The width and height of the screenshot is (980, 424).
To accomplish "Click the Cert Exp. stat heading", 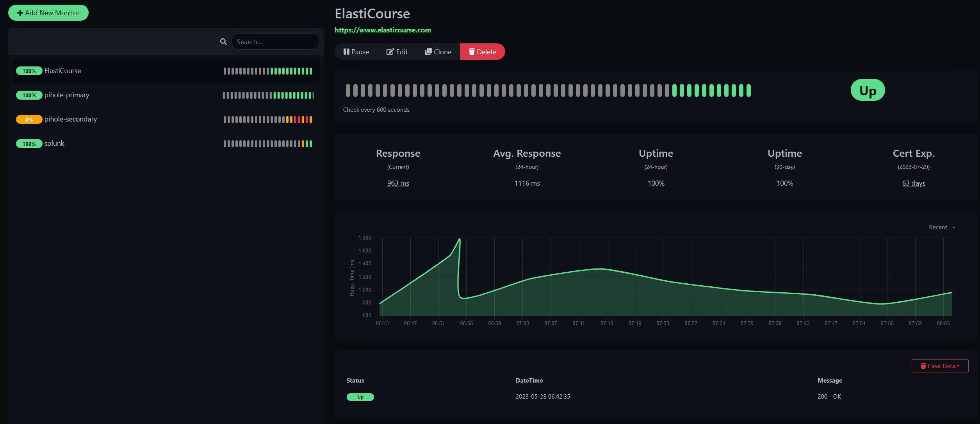I will pos(914,154).
